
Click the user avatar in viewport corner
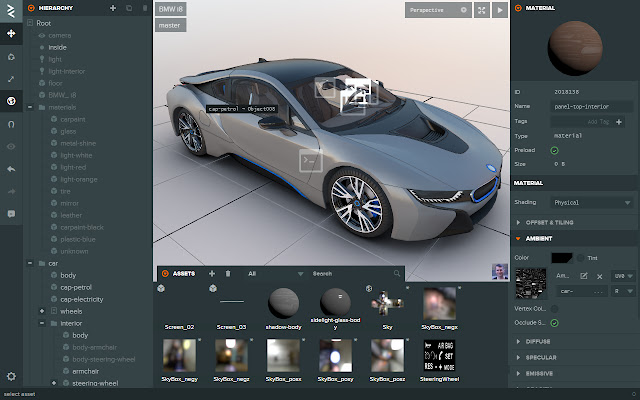[500, 272]
